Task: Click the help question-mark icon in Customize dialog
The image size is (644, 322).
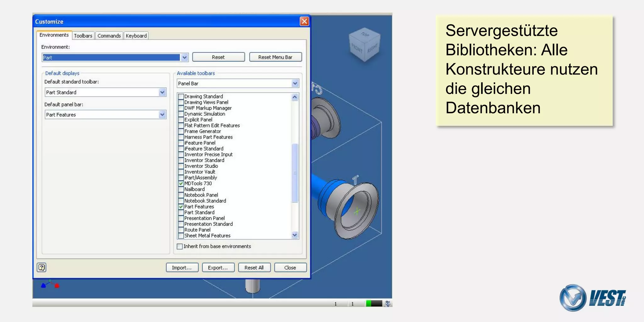Action: coord(42,267)
